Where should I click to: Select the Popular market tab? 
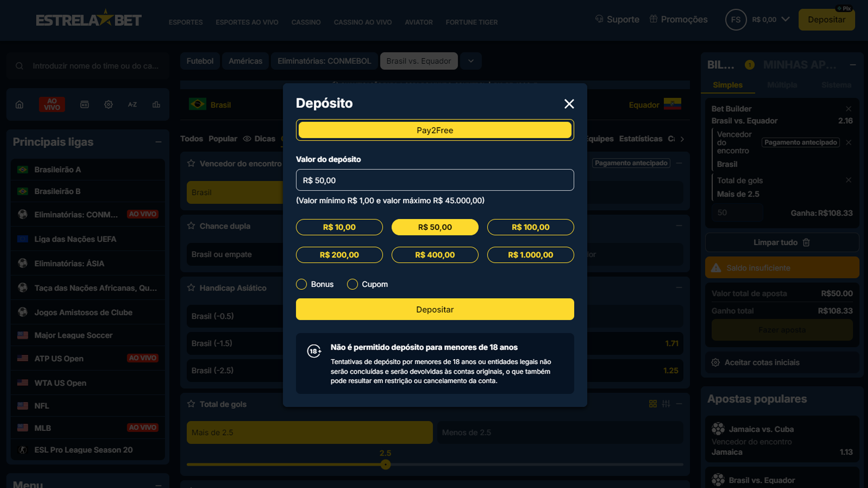click(223, 139)
